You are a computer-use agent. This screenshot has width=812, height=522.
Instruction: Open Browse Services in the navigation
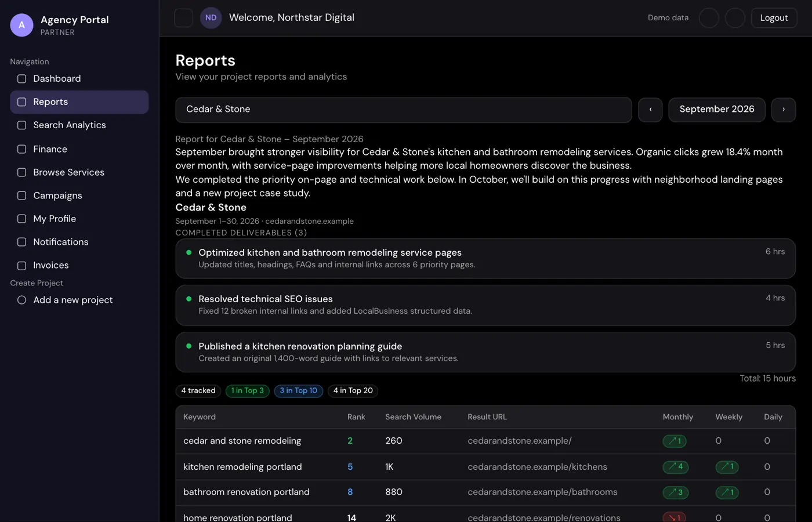pyautogui.click(x=79, y=172)
